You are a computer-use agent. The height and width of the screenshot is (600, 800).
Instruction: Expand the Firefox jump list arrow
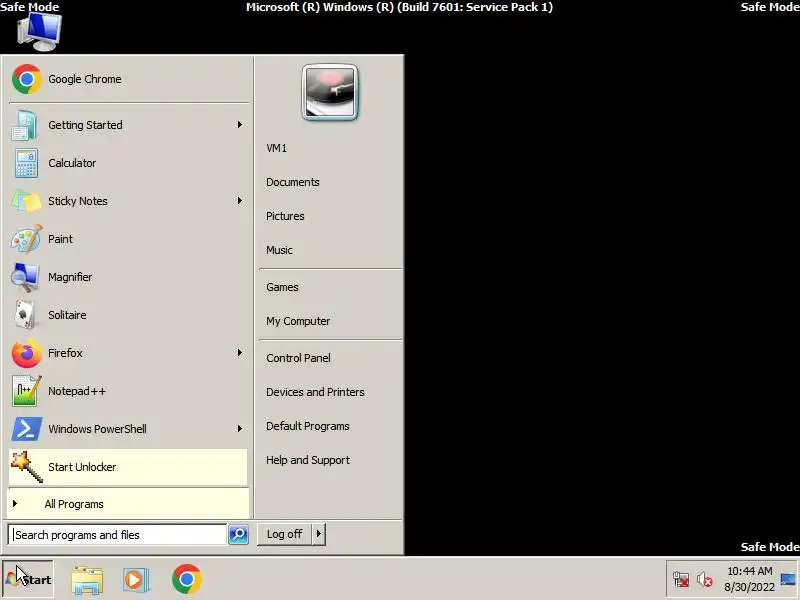[239, 353]
